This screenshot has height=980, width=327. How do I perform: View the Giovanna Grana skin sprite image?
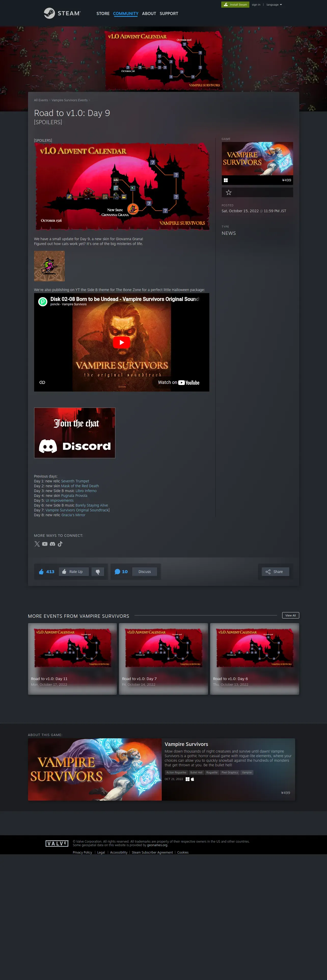pyautogui.click(x=49, y=266)
